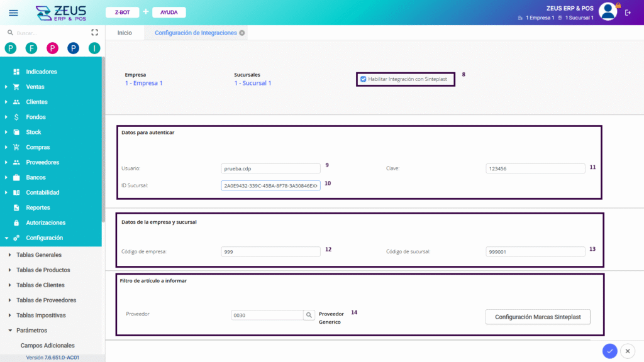Screen dimensions: 644x362
Task: Click the plus icon beside Z-BOT
Action: point(146,12)
